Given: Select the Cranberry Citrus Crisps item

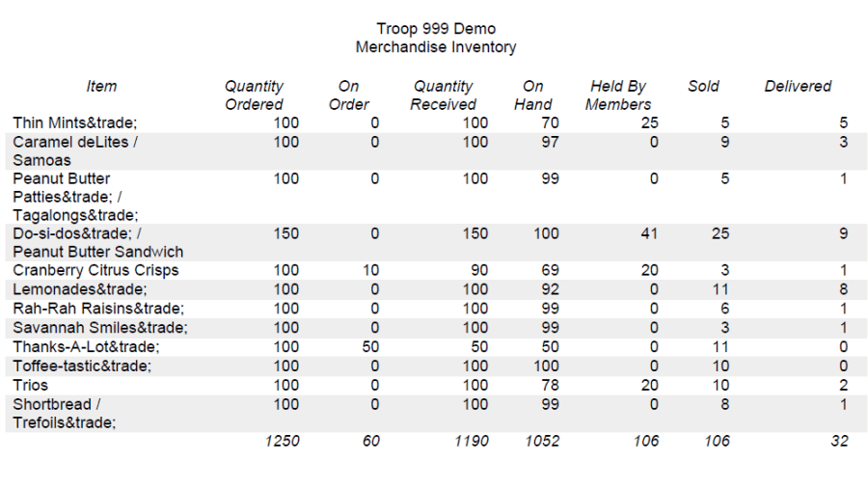Looking at the screenshot, I should (95, 271).
